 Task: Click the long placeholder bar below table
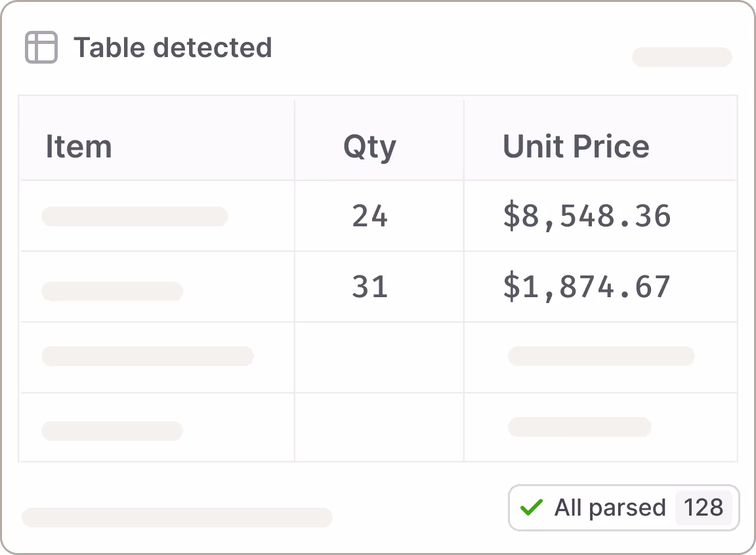(177, 518)
